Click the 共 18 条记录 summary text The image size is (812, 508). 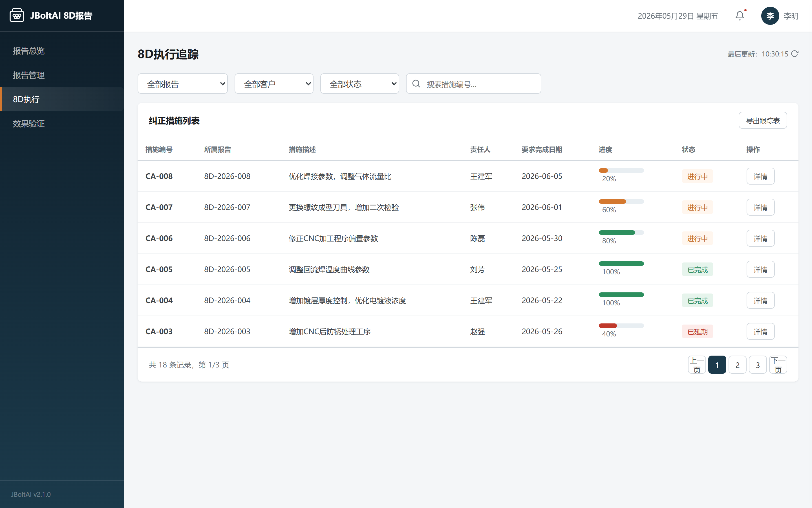pos(189,365)
